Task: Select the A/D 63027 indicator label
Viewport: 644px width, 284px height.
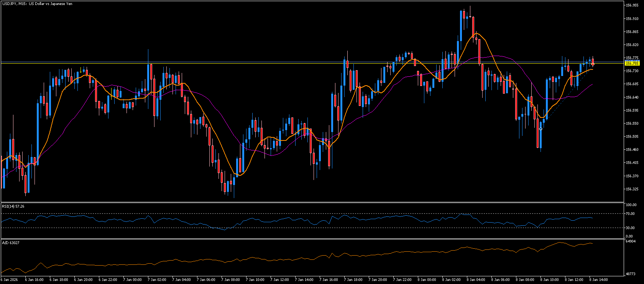Action: point(11,243)
